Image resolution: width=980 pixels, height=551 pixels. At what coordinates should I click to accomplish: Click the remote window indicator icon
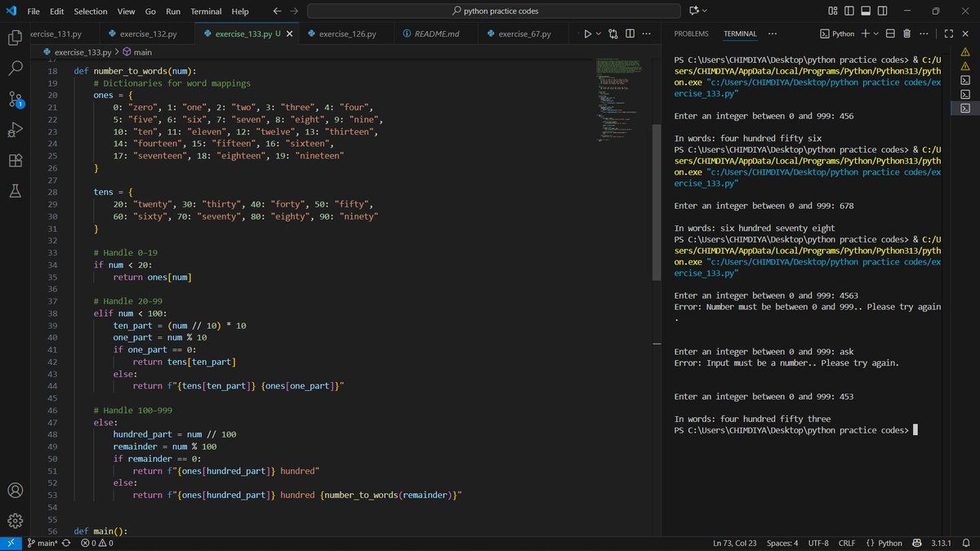[11, 543]
